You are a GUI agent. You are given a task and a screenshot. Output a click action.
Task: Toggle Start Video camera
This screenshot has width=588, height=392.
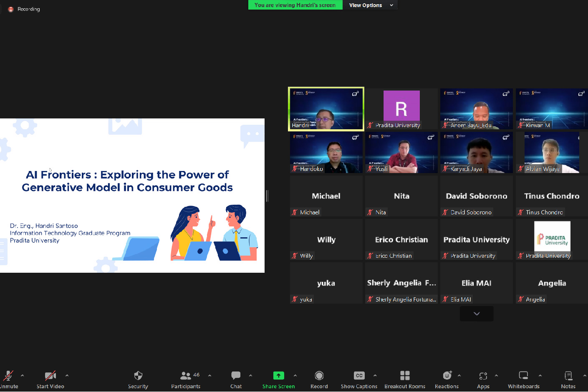(50, 376)
